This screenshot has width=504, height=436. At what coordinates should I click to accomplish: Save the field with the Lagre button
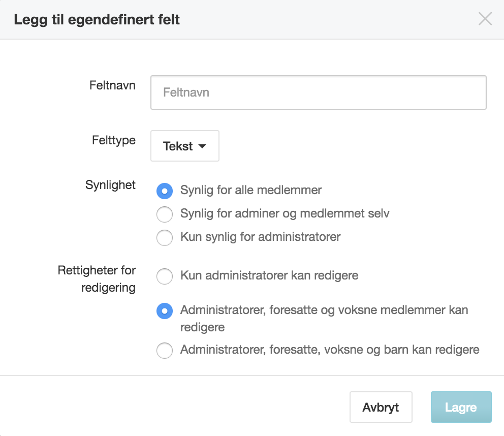(x=461, y=407)
